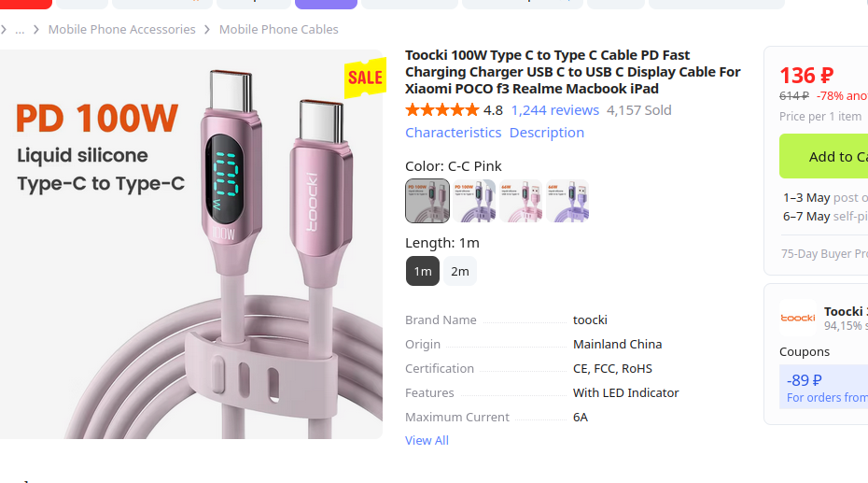Expand the breadcrumb ellipsis
Screen dimensions: 868x483
click(x=20, y=30)
